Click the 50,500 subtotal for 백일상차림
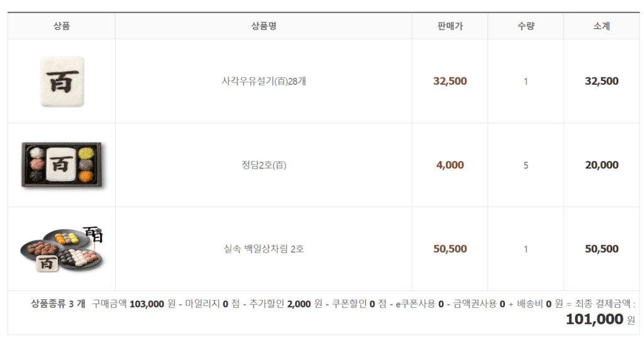 click(601, 249)
